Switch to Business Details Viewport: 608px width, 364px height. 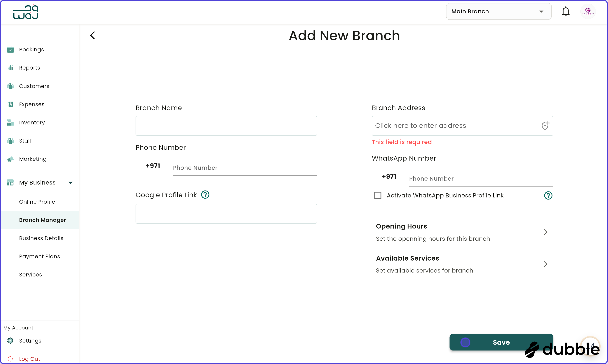[x=41, y=238]
